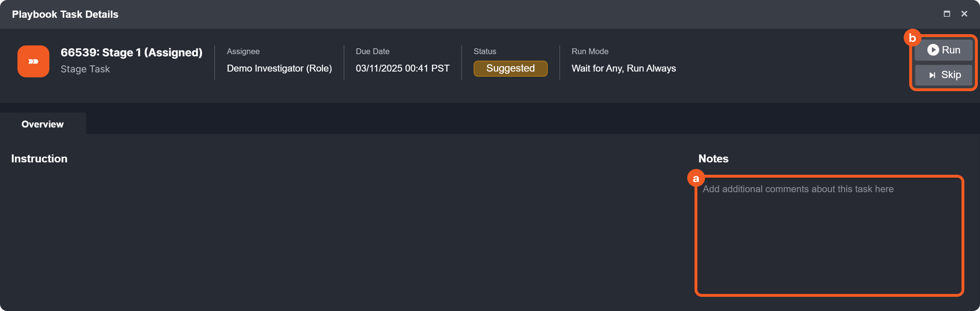The width and height of the screenshot is (980, 311).
Task: Click the due date 03/11/2025 00:41 PST
Action: (x=402, y=69)
